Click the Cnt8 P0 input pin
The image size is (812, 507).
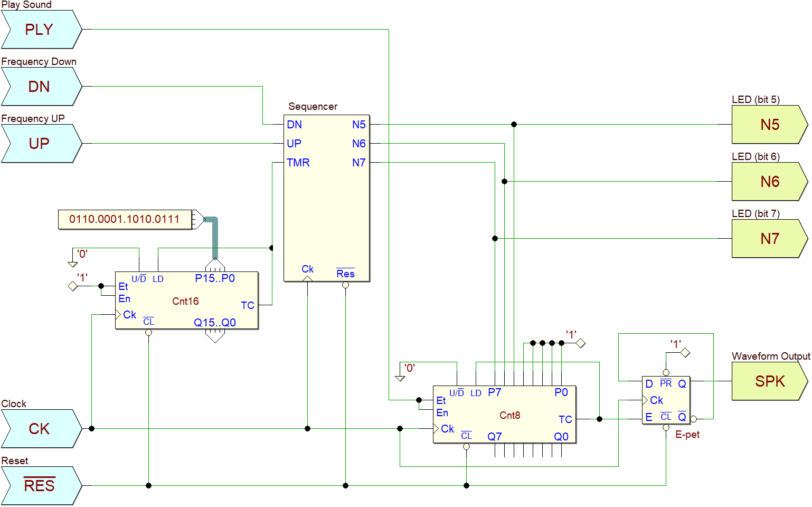(x=561, y=392)
